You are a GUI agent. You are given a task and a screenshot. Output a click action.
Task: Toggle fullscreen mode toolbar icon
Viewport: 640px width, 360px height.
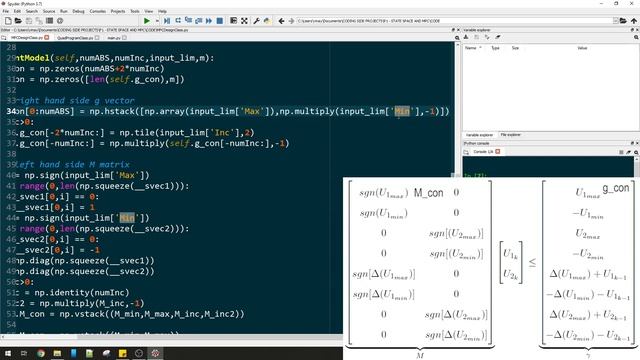[244, 21]
